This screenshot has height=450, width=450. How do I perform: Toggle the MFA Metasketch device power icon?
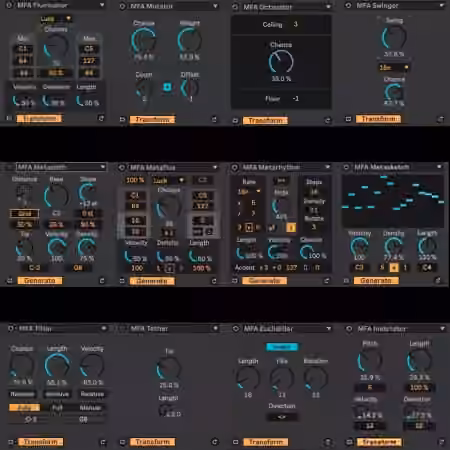pos(346,167)
